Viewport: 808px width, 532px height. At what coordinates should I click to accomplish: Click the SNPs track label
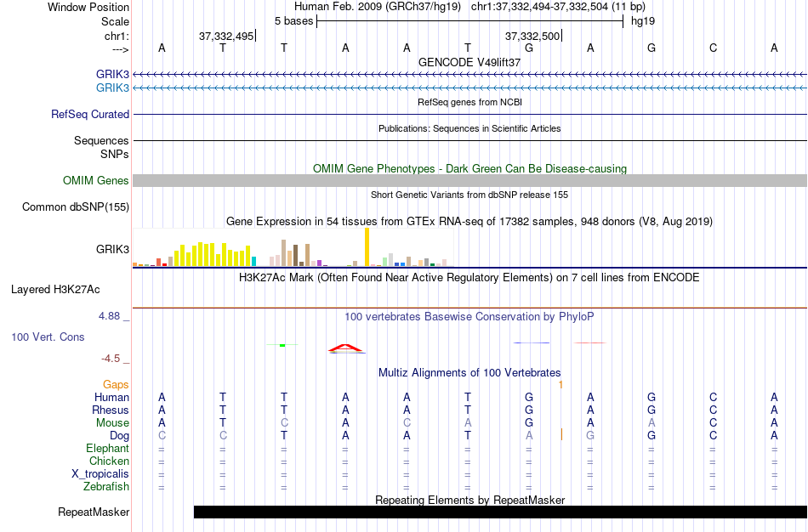[x=115, y=154]
